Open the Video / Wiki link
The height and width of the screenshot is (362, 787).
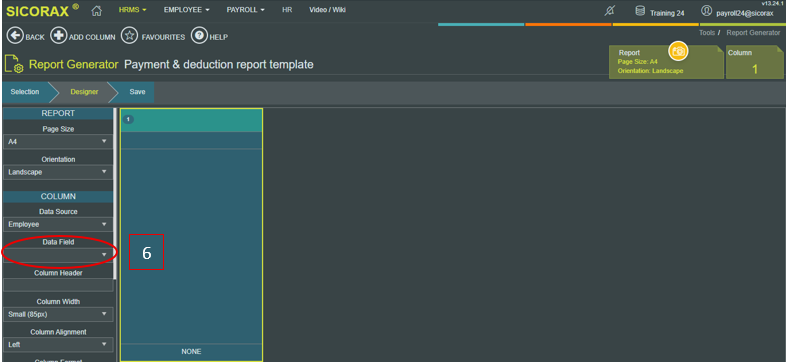[327, 10]
